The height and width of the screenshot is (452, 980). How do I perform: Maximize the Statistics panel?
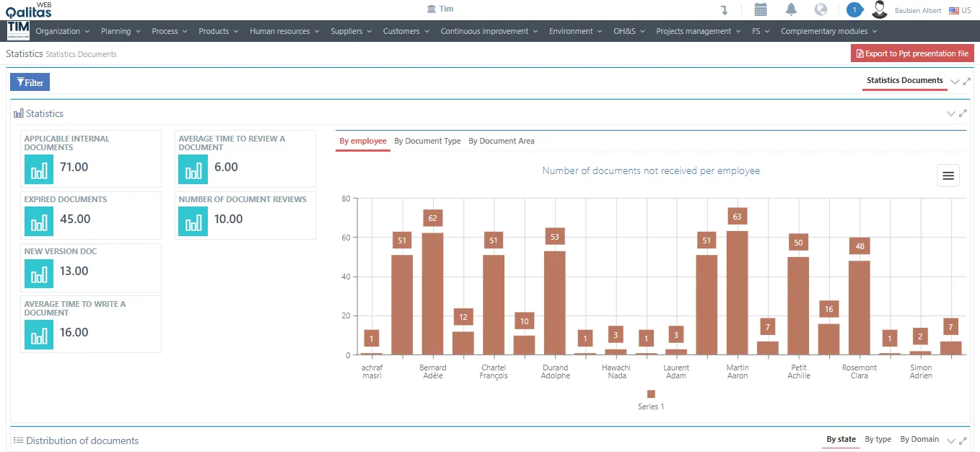click(x=962, y=113)
